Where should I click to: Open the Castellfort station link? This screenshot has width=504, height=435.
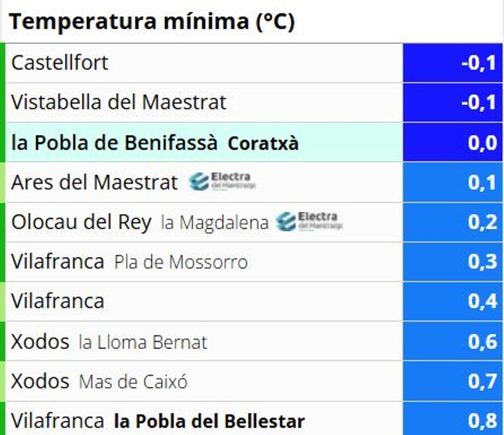pos(60,63)
